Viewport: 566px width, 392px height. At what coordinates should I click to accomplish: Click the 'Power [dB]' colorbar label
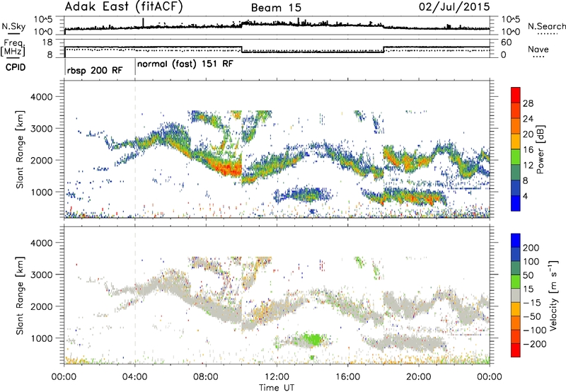pos(540,149)
